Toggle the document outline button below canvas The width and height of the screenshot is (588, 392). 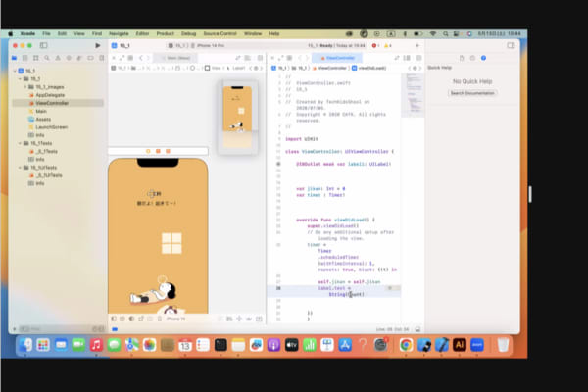114,318
